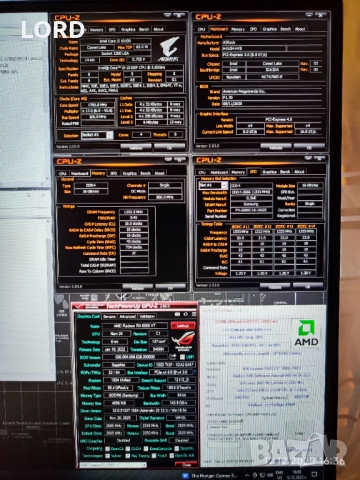This screenshot has height=480, width=360.
Task: Click the Core Speed value in CPU window
Action: 97,105
